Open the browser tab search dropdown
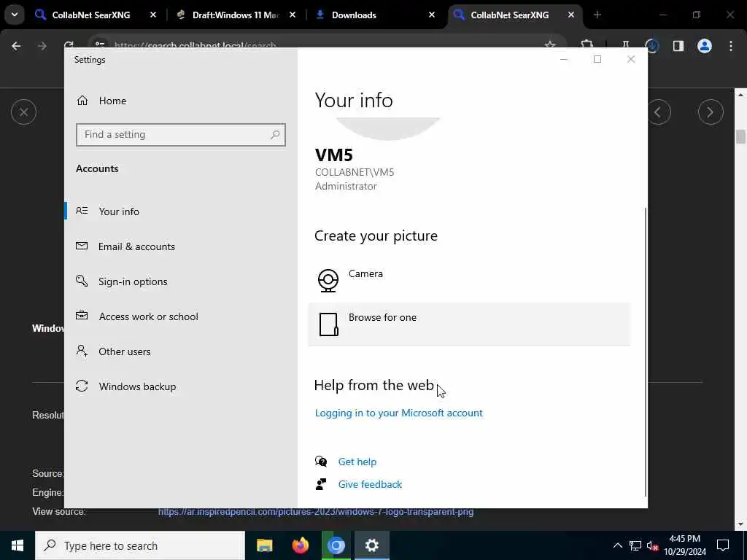747x560 pixels. pos(15,15)
